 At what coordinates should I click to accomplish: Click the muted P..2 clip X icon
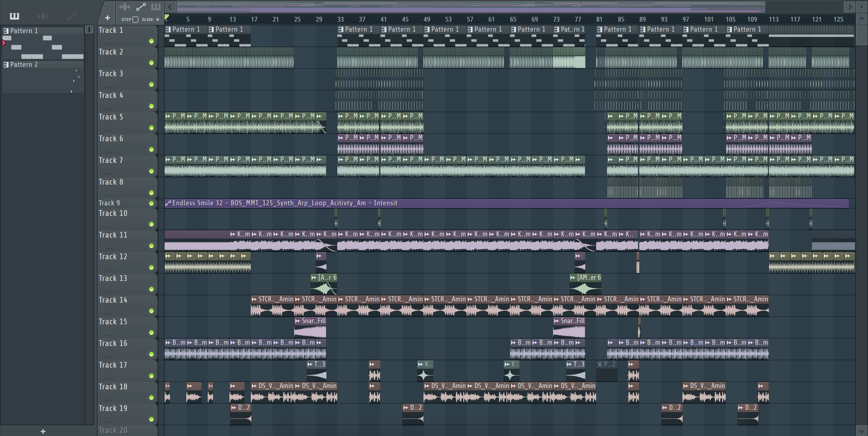click(x=600, y=364)
